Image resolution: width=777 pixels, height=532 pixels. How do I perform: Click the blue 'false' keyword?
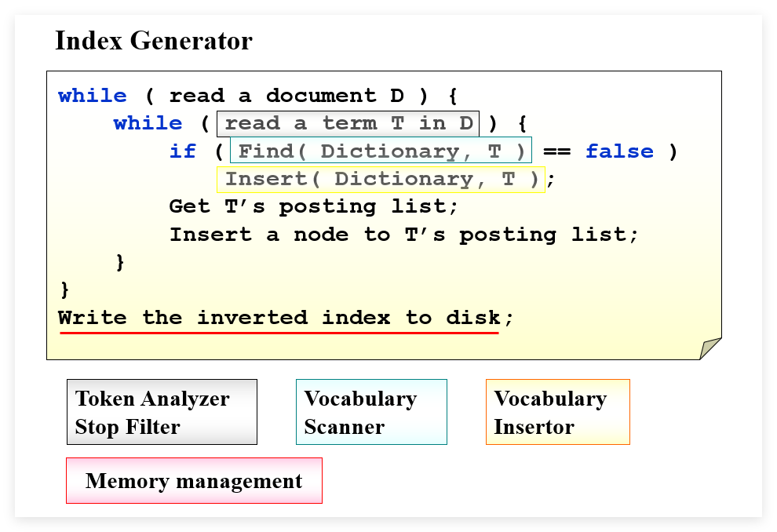click(x=619, y=151)
